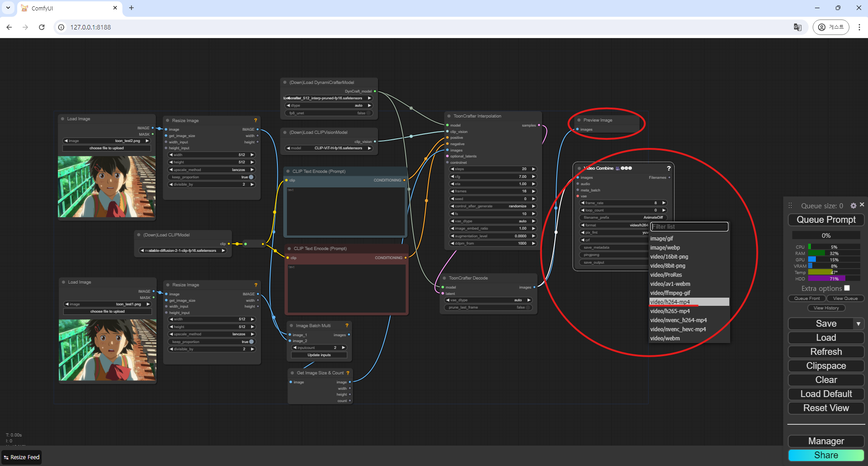Change the CLIP-ViT-H-fp16 model combo
Viewport: 868px width, 466px height.
coord(329,148)
